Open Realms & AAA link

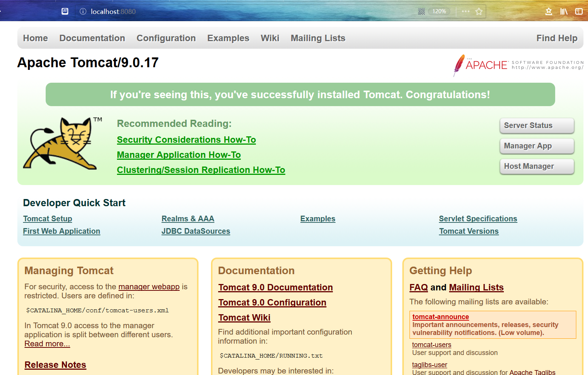pyautogui.click(x=188, y=219)
